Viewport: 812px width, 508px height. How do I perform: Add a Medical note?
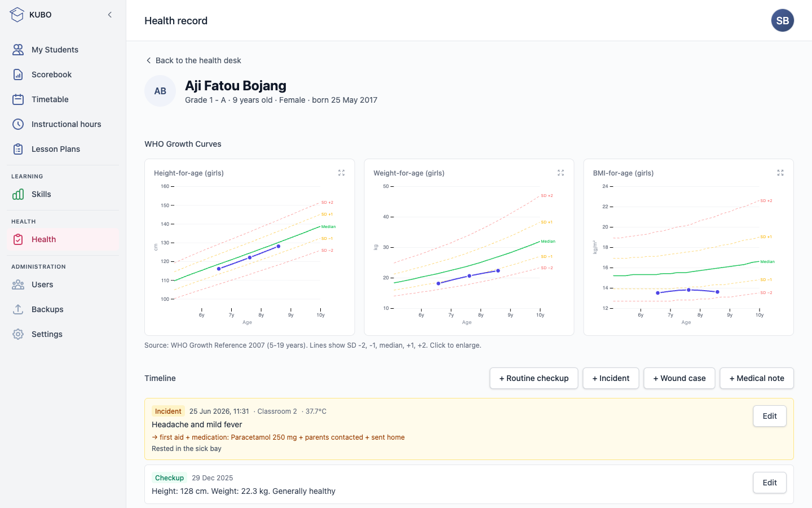point(757,378)
